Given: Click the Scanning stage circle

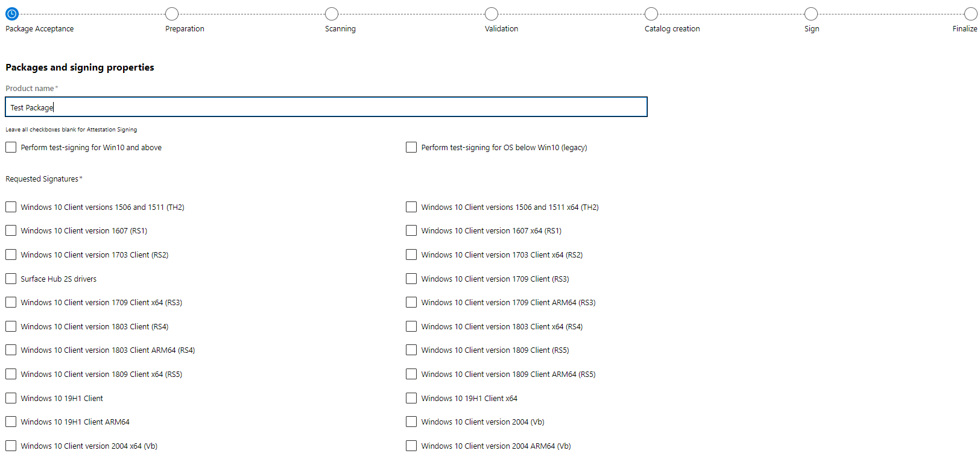Looking at the screenshot, I should pos(331,13).
